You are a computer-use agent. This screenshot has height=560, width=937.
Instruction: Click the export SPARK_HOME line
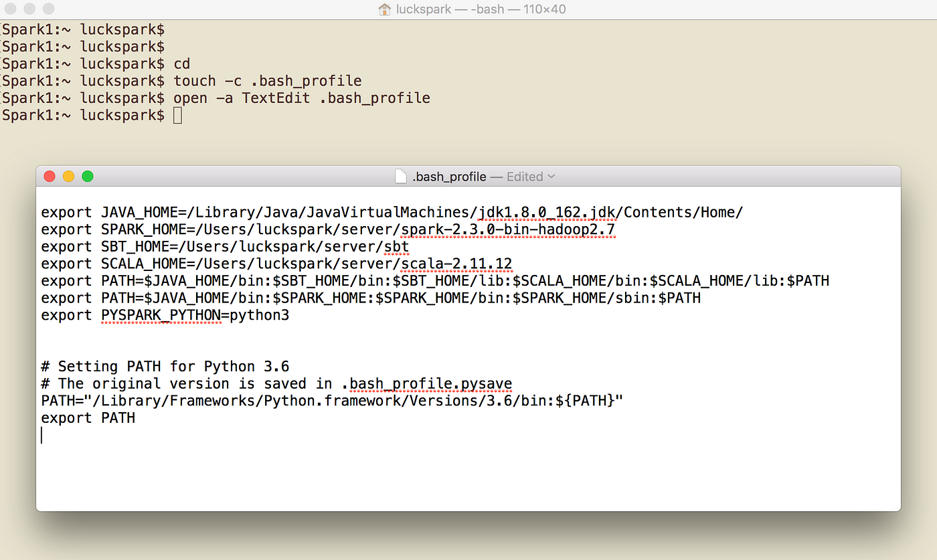pos(328,230)
